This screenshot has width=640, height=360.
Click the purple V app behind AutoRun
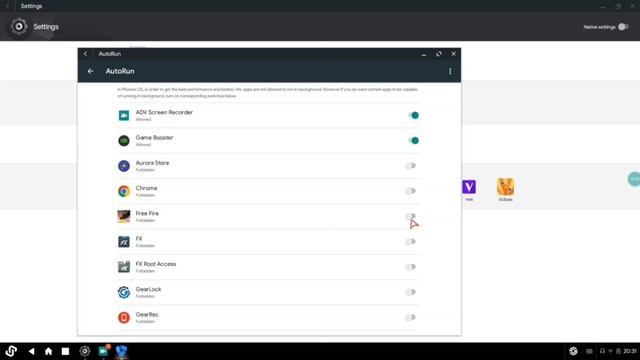tap(469, 187)
